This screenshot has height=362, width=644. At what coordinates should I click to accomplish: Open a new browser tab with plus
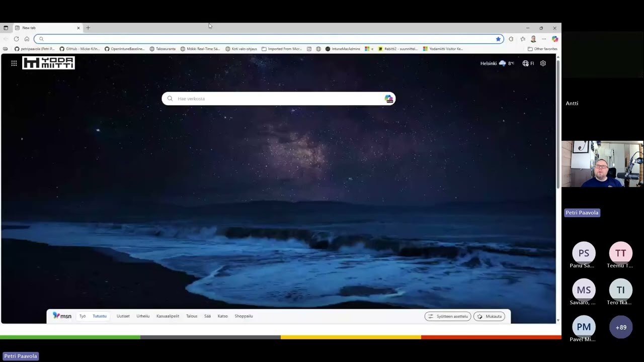(88, 28)
